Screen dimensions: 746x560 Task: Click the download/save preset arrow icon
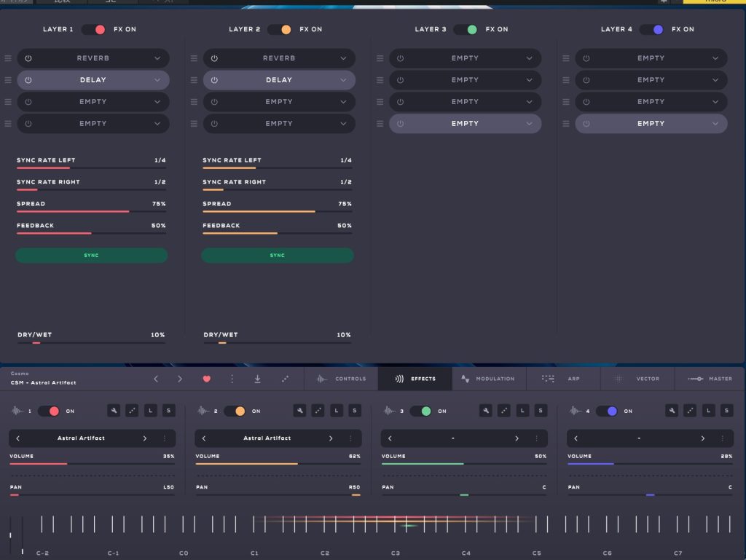point(257,379)
